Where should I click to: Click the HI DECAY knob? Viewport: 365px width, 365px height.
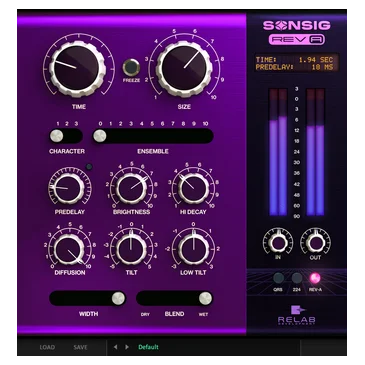(193, 188)
